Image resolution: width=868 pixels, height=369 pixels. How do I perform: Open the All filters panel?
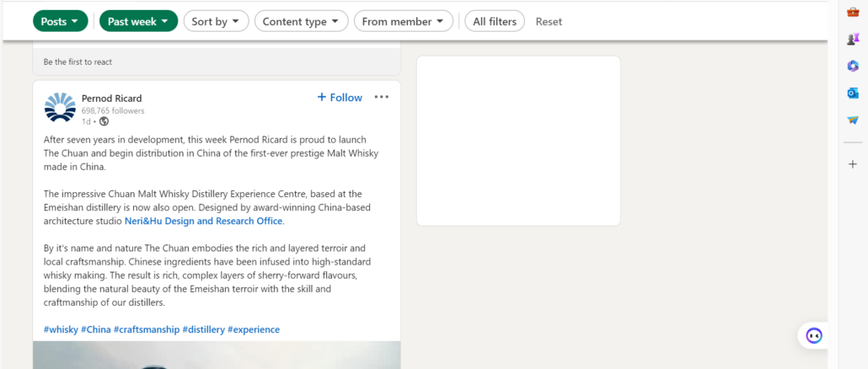(x=495, y=21)
